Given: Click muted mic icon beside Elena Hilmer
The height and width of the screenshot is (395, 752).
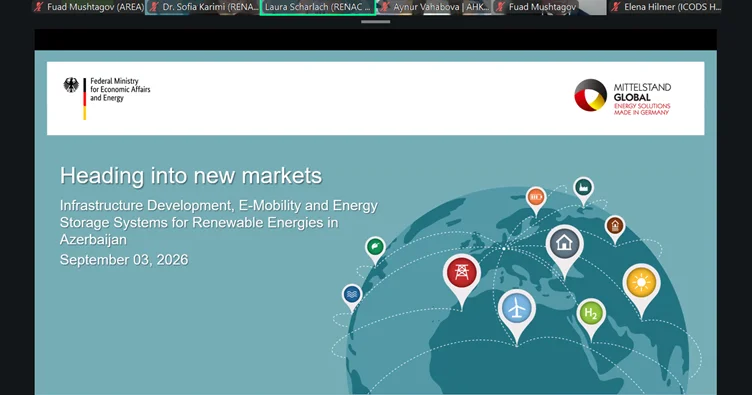Looking at the screenshot, I should [x=616, y=7].
